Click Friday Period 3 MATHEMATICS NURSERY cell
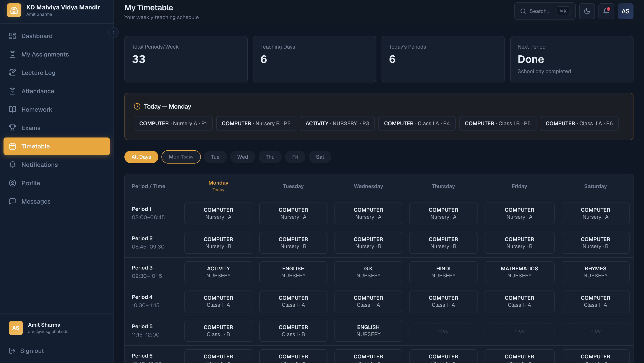 pyautogui.click(x=519, y=272)
